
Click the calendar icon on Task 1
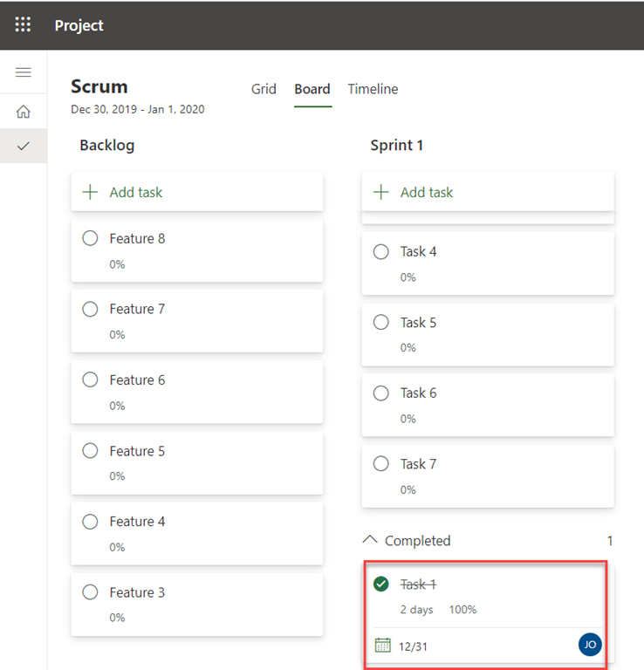(x=382, y=646)
